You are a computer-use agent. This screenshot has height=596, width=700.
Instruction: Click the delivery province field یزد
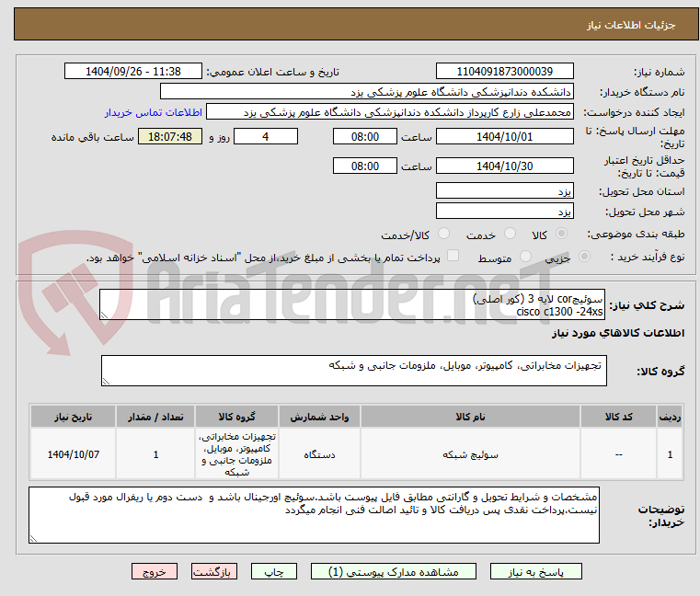[505, 191]
